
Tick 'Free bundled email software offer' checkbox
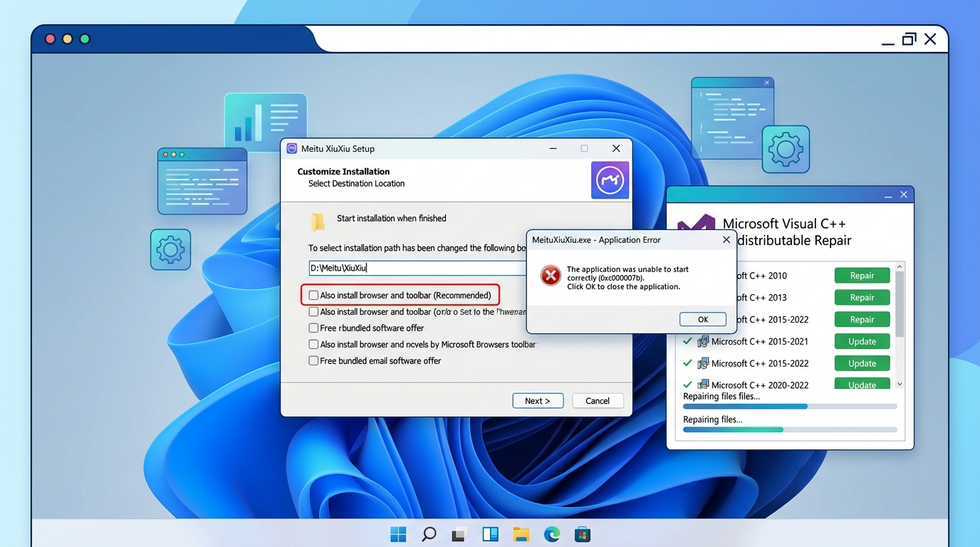(313, 360)
